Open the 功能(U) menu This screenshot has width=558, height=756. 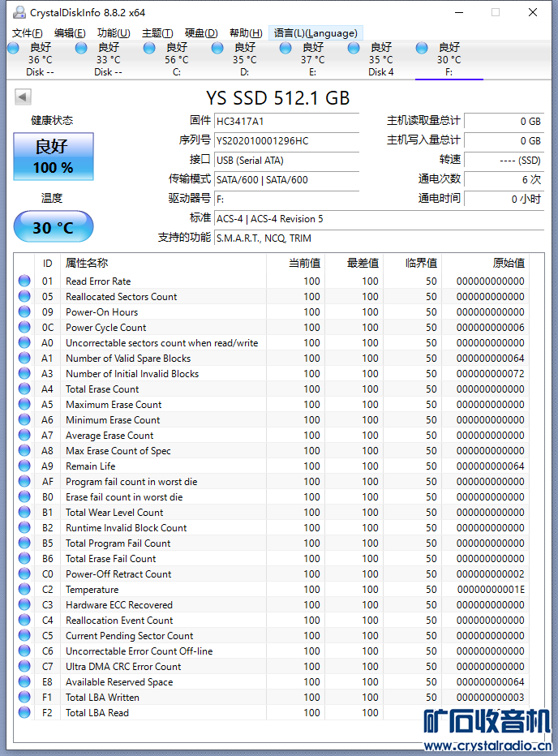click(114, 32)
